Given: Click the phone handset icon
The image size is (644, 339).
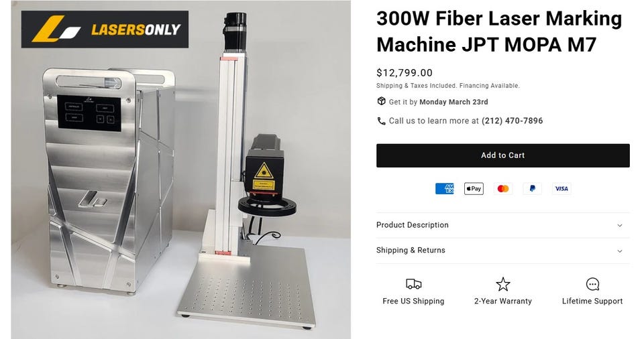Looking at the screenshot, I should [381, 121].
